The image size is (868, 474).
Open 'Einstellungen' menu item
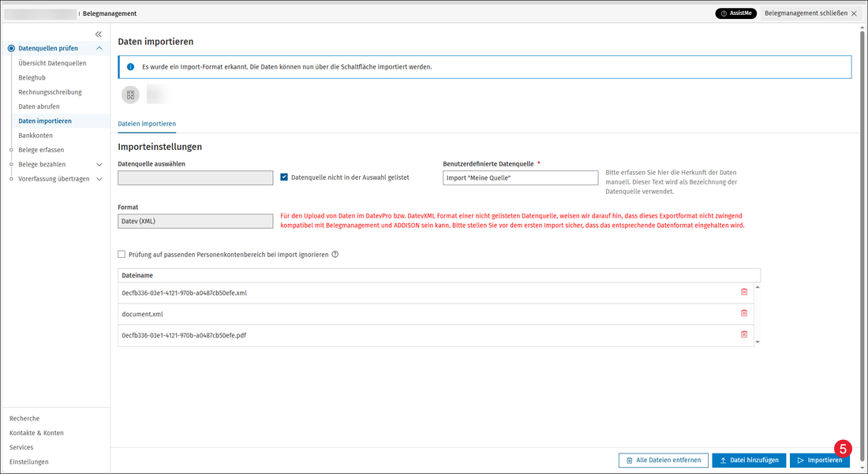point(28,461)
